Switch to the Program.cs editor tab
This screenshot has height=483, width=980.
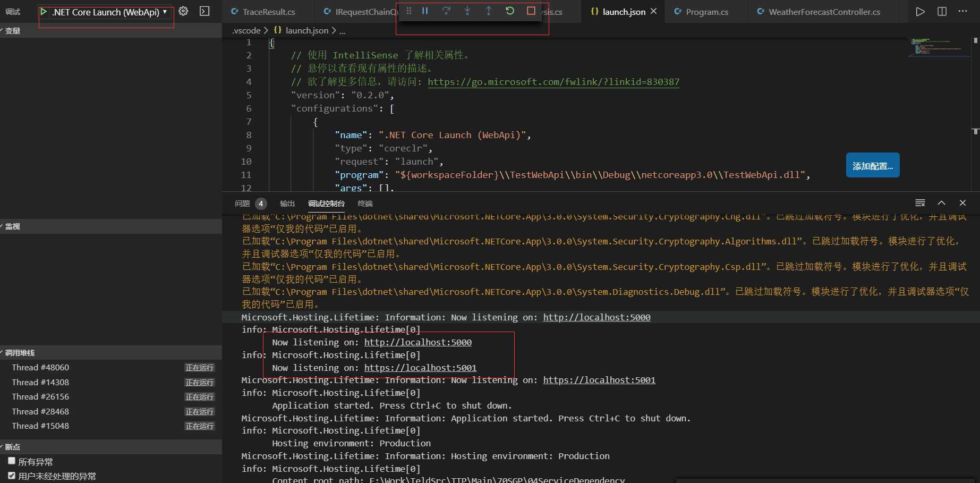click(701, 12)
